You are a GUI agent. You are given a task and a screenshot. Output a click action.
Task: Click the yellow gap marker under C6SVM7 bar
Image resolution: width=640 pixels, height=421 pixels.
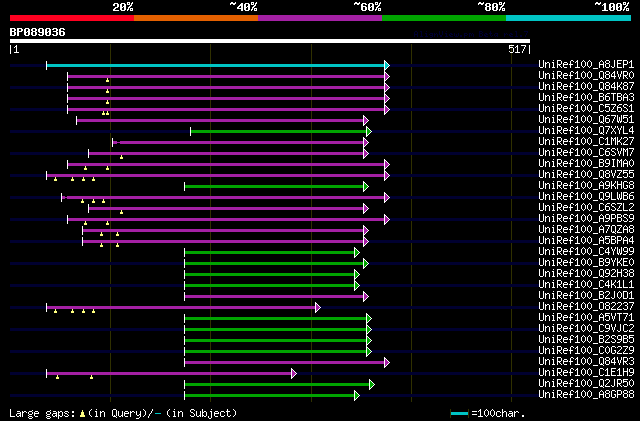pyautogui.click(x=121, y=157)
